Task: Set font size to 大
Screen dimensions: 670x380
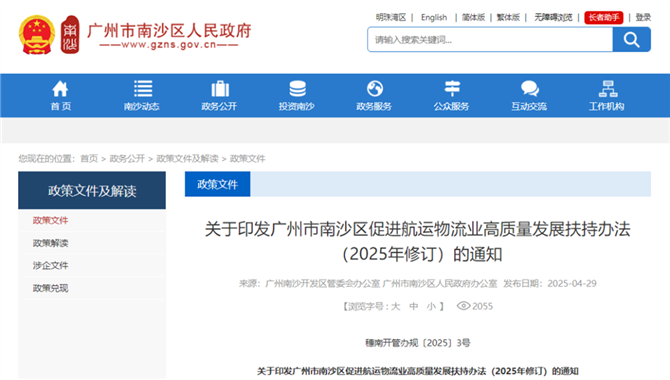Action: (x=396, y=306)
